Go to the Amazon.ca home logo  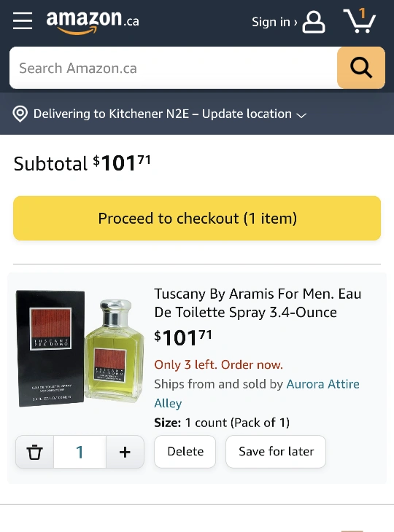coord(93,23)
